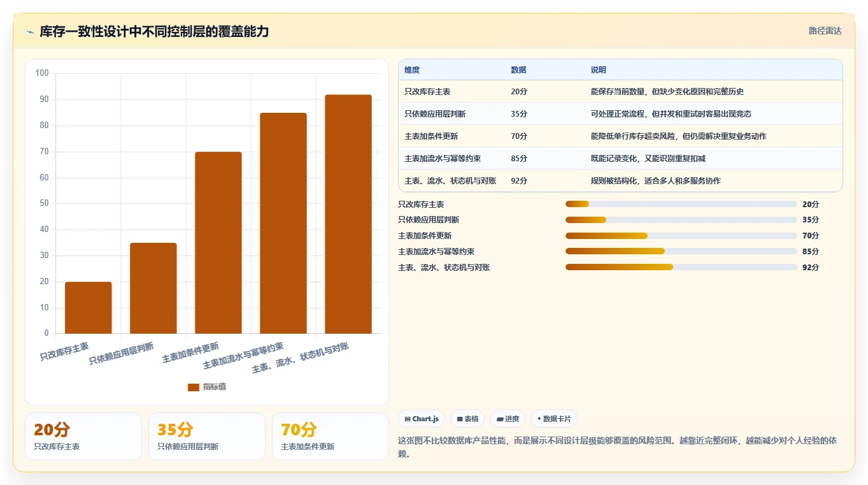Screen dimensions: 868x485
Task: Click the 指标值 legend label
Action: (x=215, y=387)
